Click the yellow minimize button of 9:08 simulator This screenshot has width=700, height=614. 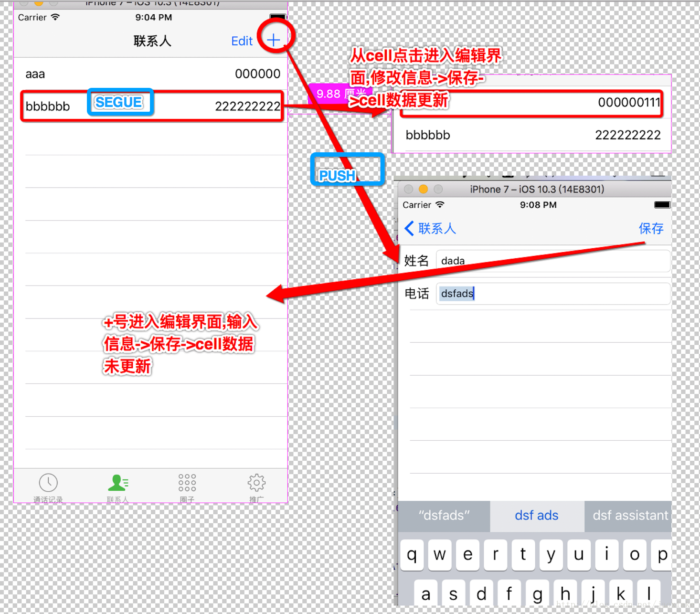423,189
